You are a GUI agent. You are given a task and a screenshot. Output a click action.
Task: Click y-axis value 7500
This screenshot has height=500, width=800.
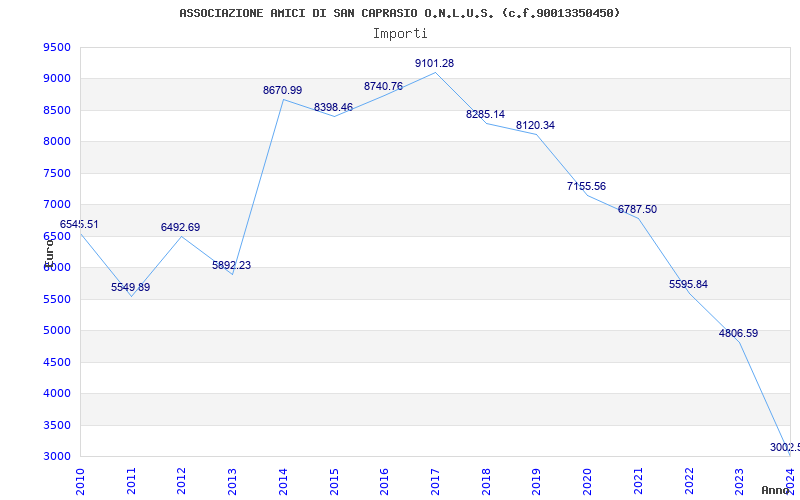pyautogui.click(x=57, y=173)
